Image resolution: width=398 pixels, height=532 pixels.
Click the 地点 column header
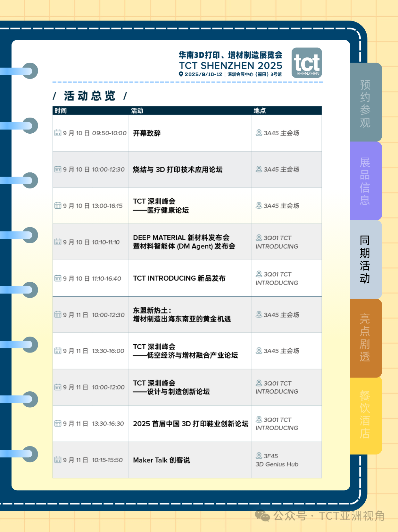[260, 111]
